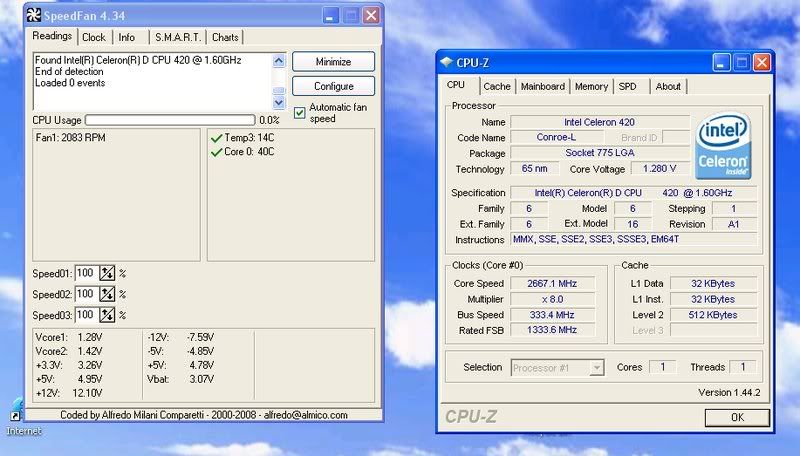Click the Multiplier value x 8.0
This screenshot has width=800, height=456.
pyautogui.click(x=553, y=299)
